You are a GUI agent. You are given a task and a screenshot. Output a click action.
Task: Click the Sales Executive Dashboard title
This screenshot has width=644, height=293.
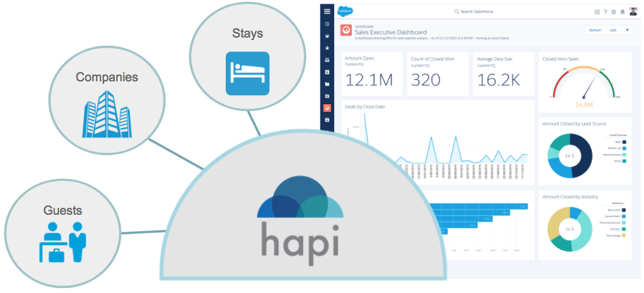391,33
